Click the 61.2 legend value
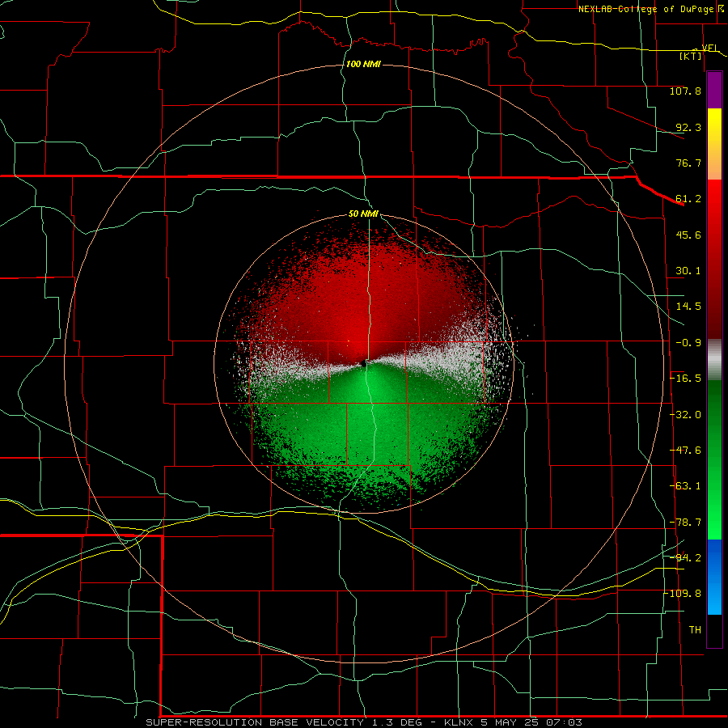Image resolution: width=728 pixels, height=728 pixels. [x=688, y=199]
